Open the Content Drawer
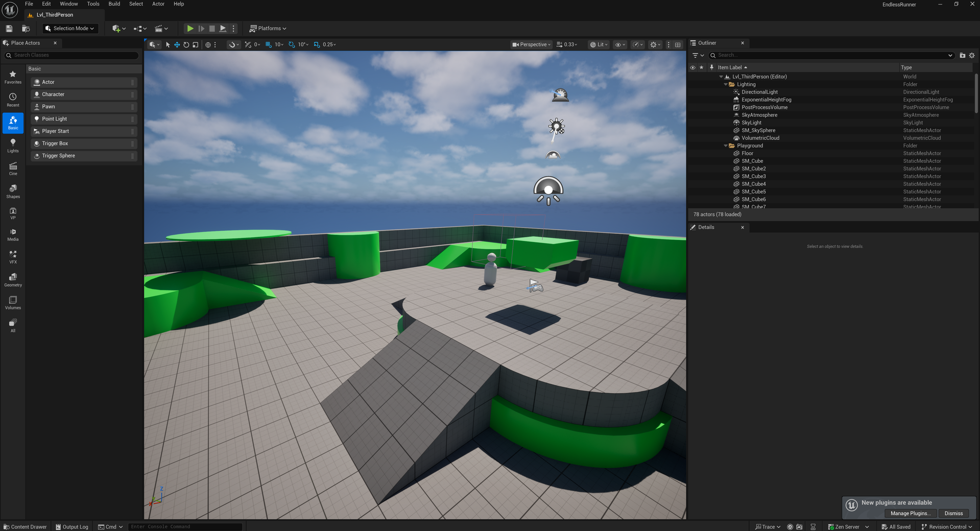The height and width of the screenshot is (531, 980). pos(25,527)
